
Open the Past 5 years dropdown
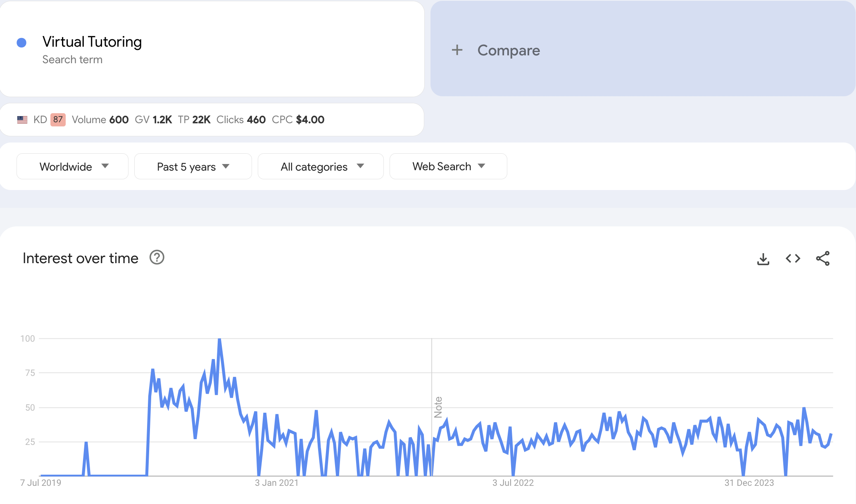[x=193, y=166]
